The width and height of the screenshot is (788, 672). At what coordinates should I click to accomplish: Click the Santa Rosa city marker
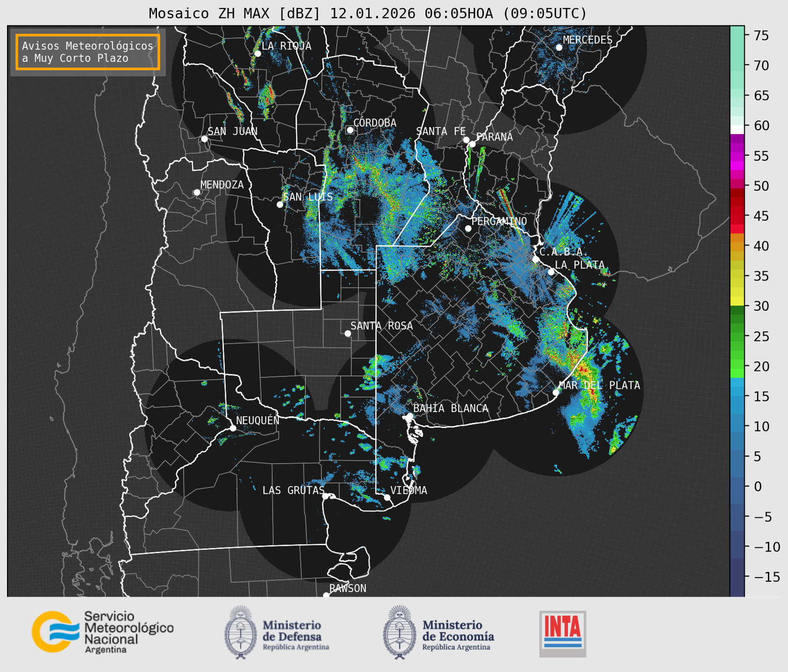[x=348, y=333]
